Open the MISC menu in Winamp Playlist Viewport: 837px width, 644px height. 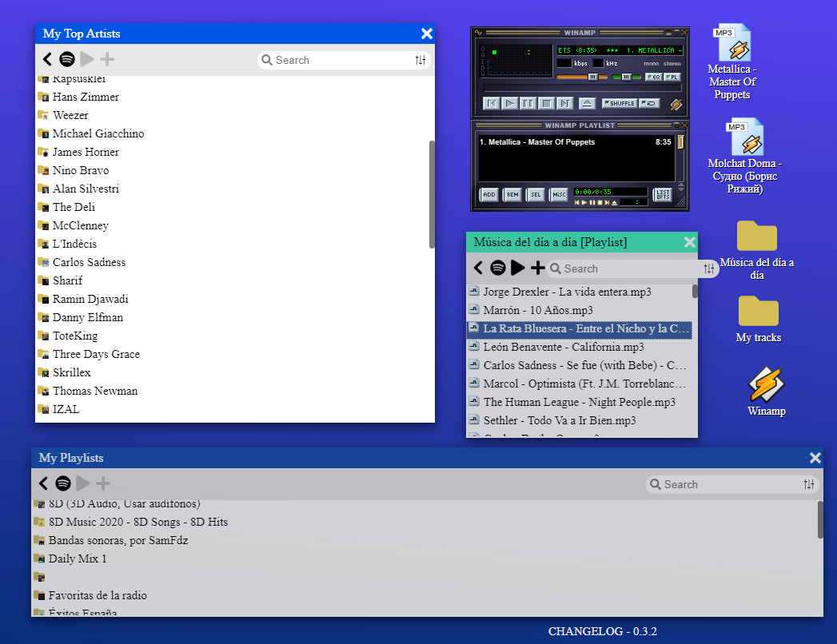(x=558, y=194)
